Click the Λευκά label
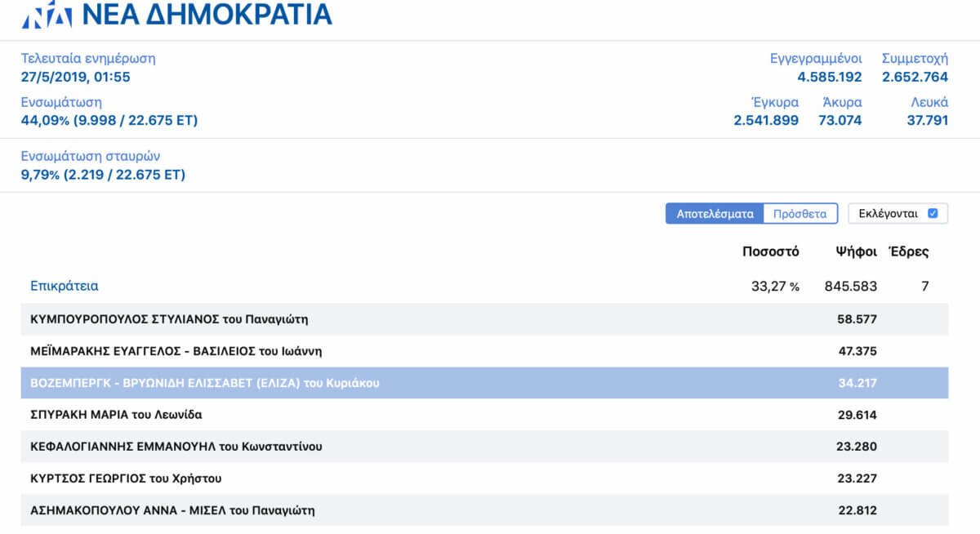This screenshot has width=980, height=534. tap(930, 102)
